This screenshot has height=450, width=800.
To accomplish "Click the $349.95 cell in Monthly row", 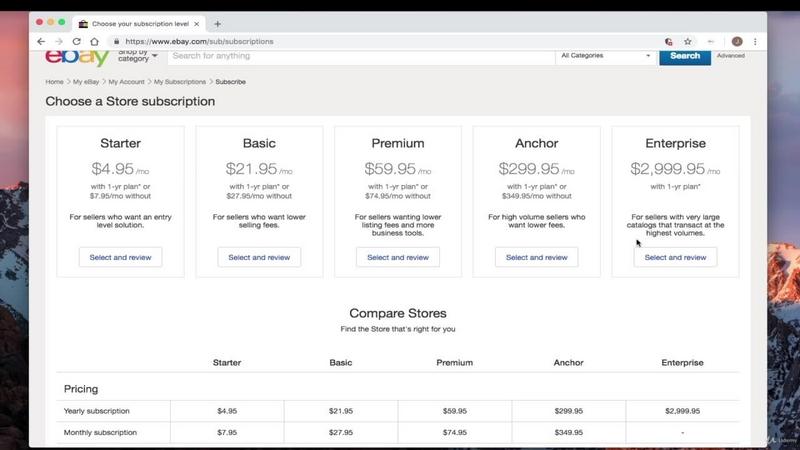I will click(568, 432).
